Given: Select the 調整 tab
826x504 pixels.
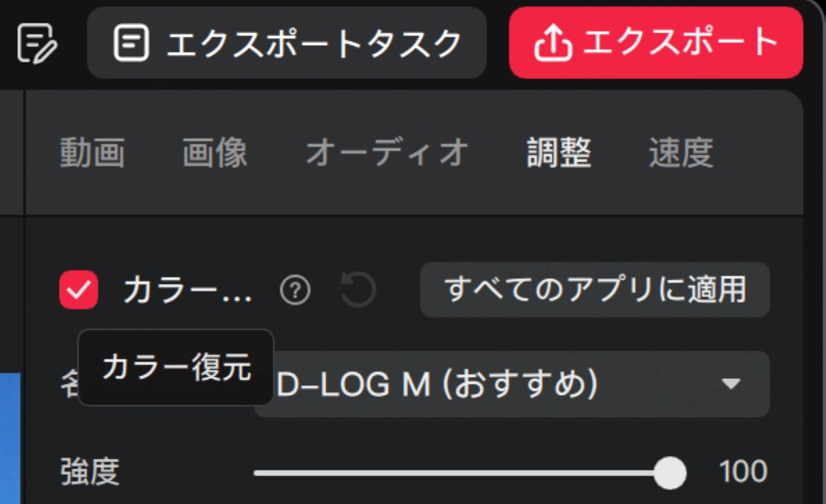Looking at the screenshot, I should tap(559, 153).
